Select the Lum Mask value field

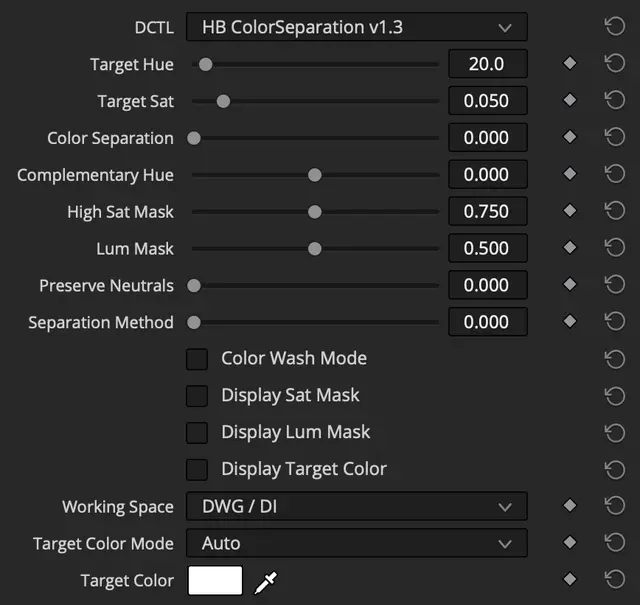pos(486,249)
